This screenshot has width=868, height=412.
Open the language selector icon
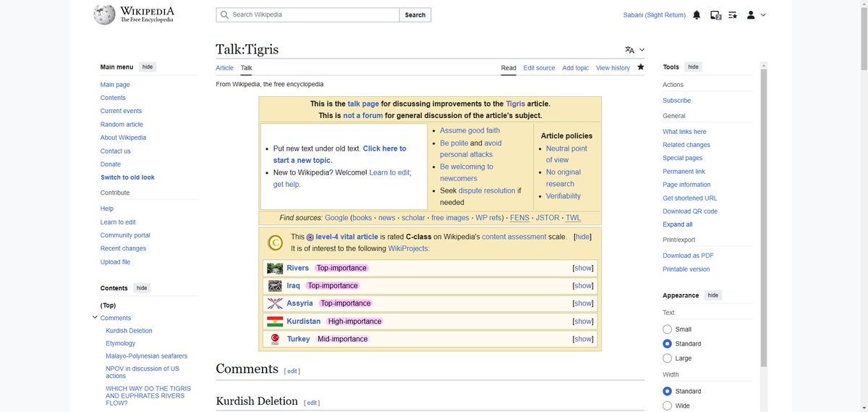click(630, 50)
